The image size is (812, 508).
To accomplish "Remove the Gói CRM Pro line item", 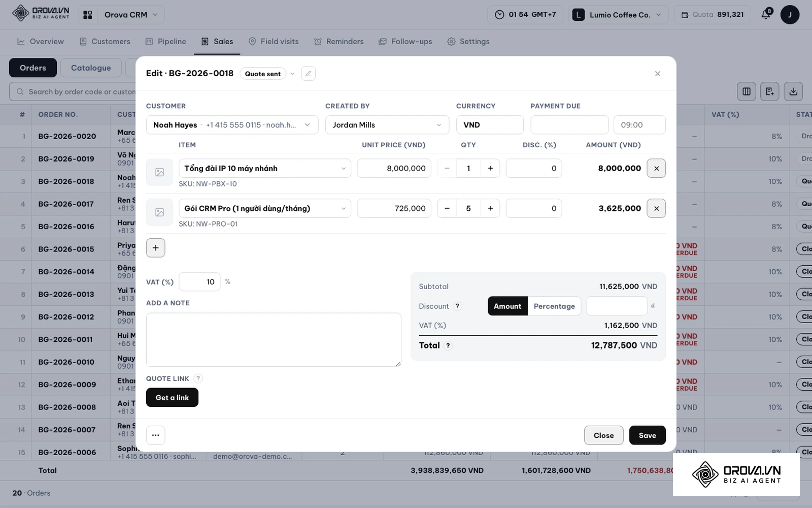I will pos(656,208).
